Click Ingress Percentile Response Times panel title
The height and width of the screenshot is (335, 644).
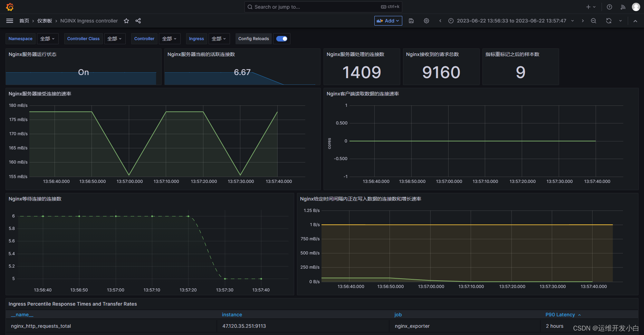tap(73, 304)
